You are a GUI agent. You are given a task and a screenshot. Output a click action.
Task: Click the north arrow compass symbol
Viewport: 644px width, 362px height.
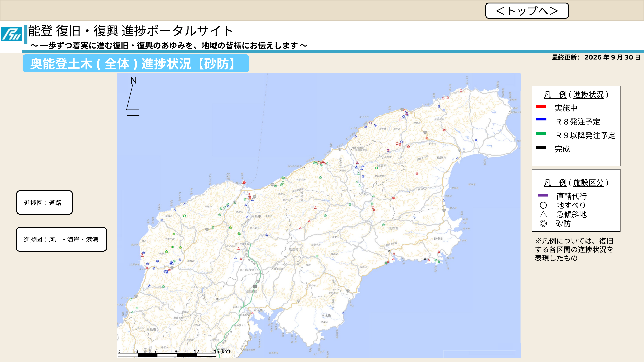coord(133,103)
